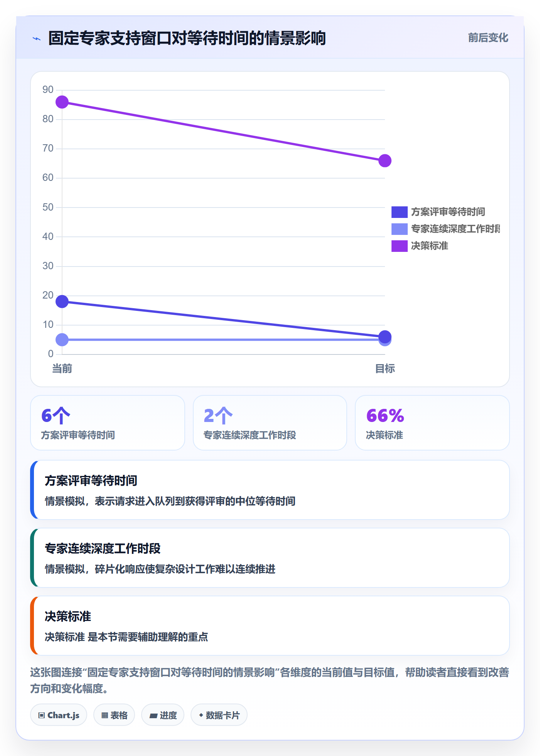Select the 66% 决策标准 stat card

[432, 423]
